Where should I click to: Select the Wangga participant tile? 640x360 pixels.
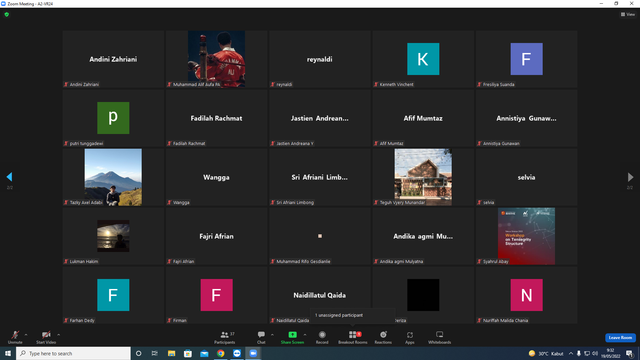[x=216, y=177]
